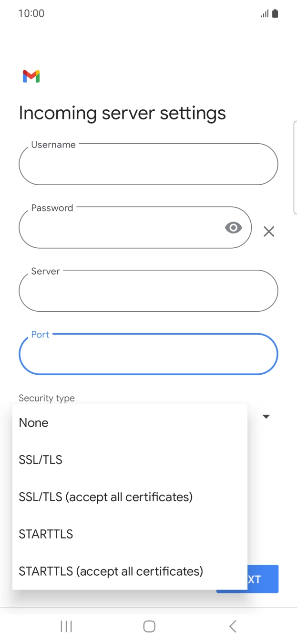Select SSL/TLS (accept all certificates)
Screen dimensions: 297x644
tap(105, 497)
